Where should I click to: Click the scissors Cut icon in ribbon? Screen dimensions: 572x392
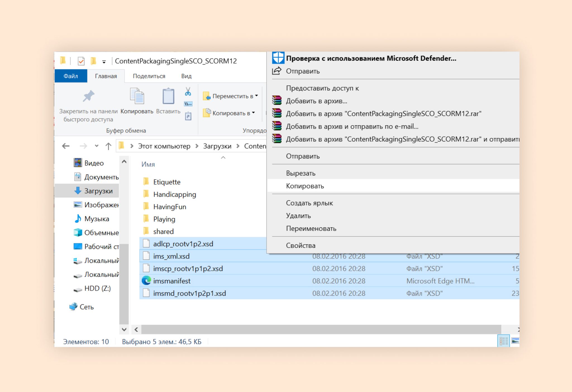click(x=188, y=91)
